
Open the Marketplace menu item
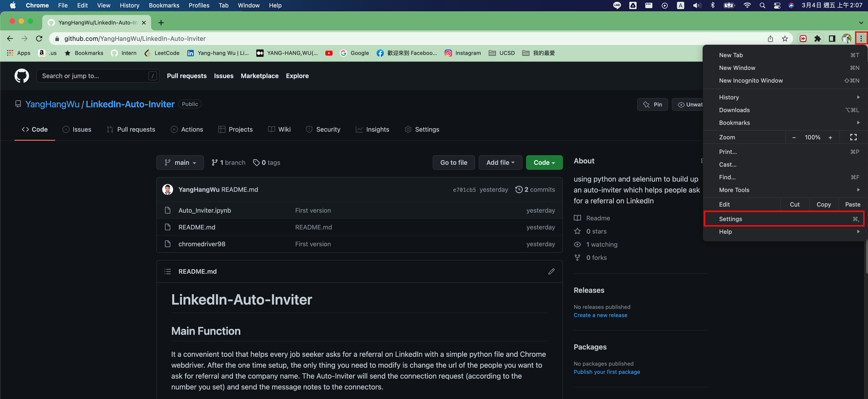[260, 76]
